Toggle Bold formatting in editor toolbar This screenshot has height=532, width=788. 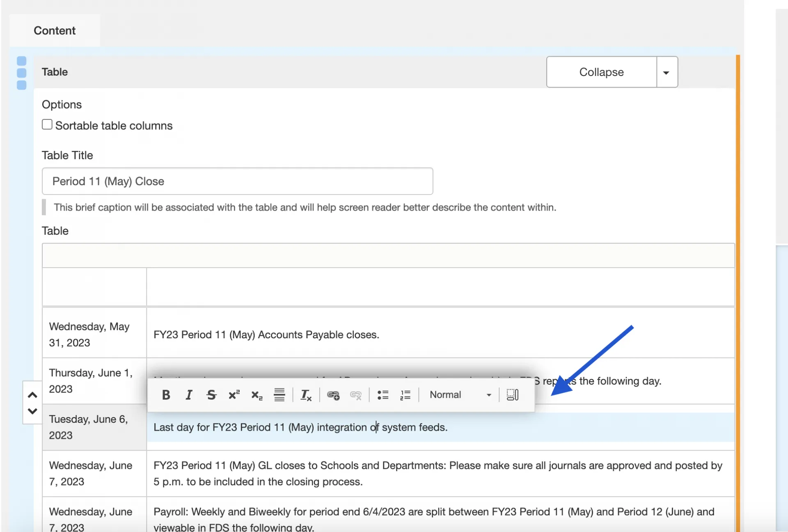(x=166, y=395)
